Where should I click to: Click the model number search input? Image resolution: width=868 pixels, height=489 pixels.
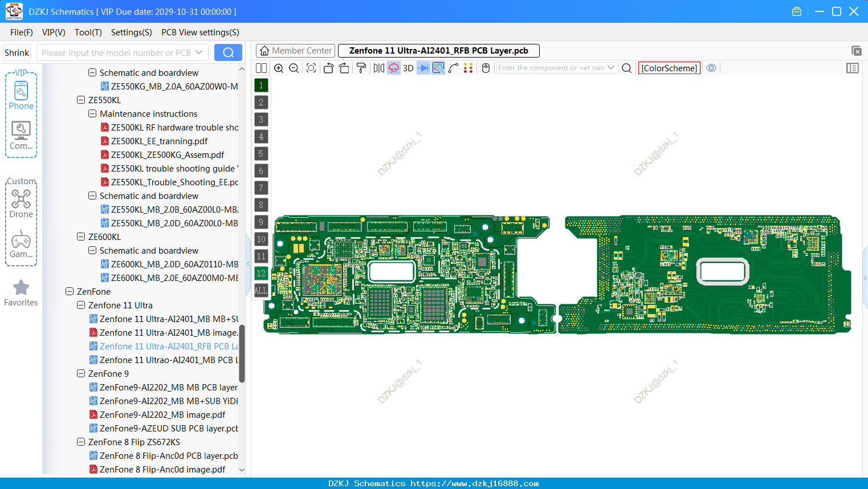click(x=117, y=52)
